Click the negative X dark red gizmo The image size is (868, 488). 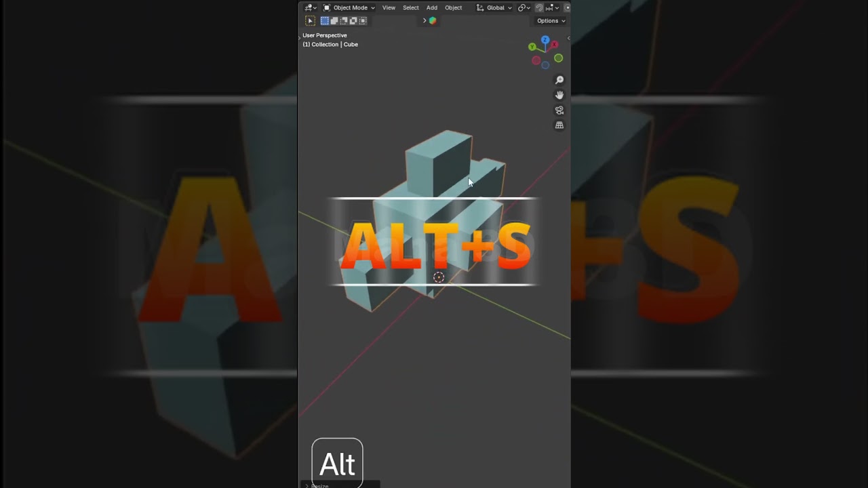point(536,61)
